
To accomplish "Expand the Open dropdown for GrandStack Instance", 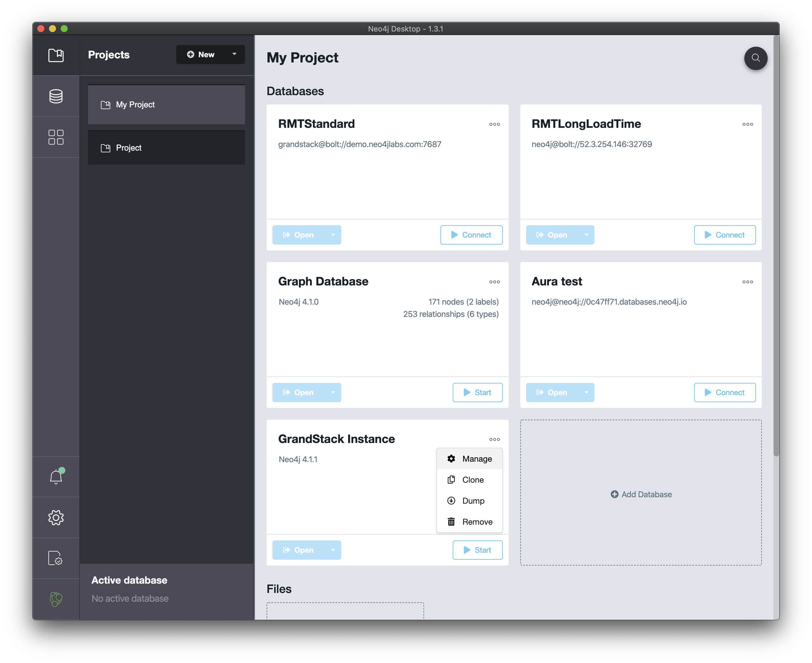I will [332, 550].
